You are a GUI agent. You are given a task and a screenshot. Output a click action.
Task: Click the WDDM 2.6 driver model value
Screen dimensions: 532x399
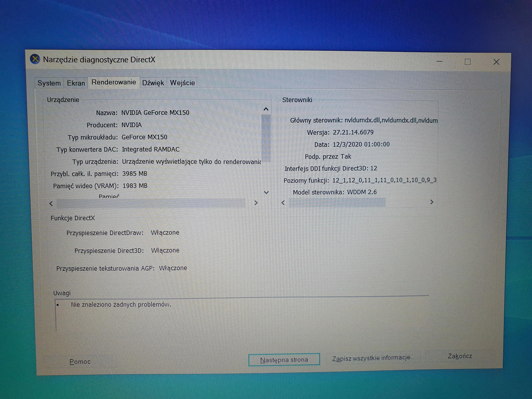[x=362, y=192]
